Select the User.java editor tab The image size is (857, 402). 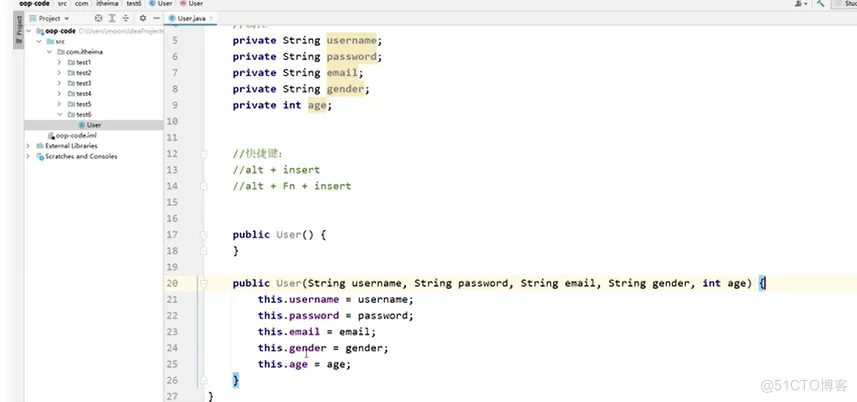click(x=190, y=18)
